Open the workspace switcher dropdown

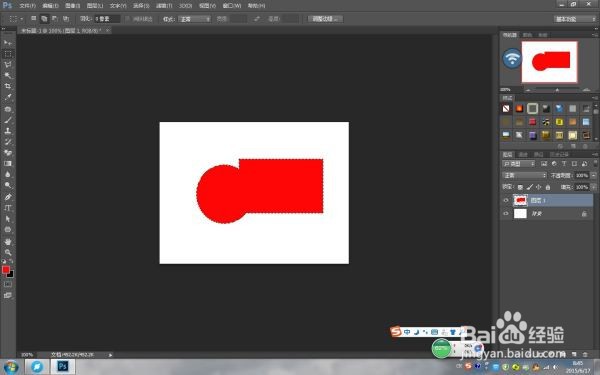[x=575, y=19]
